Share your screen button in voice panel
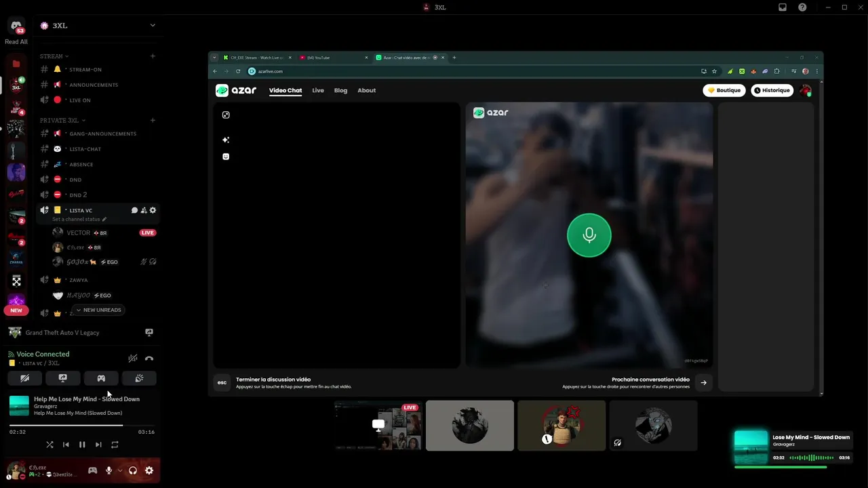868x488 pixels. (63, 378)
